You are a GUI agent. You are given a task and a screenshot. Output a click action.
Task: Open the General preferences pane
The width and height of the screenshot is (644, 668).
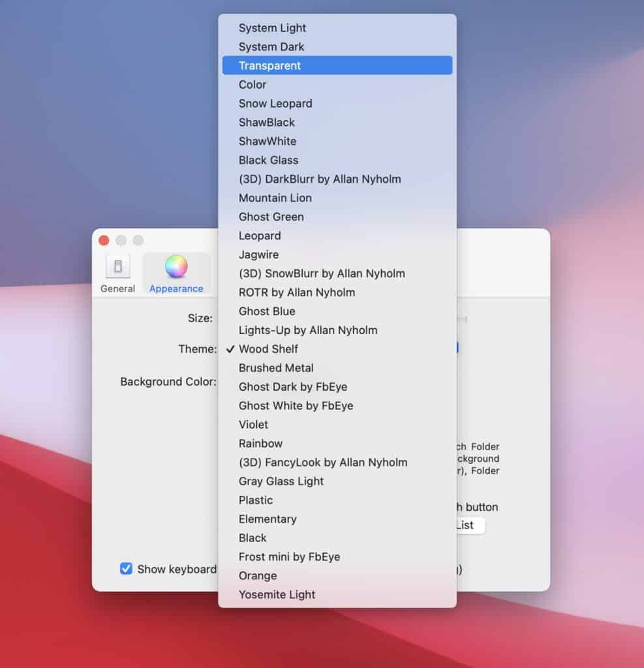pyautogui.click(x=117, y=271)
